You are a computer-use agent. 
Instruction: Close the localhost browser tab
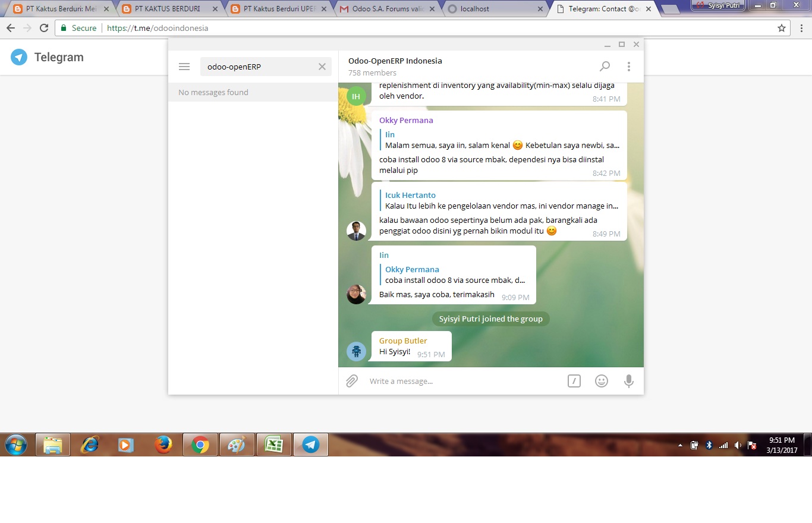540,10
